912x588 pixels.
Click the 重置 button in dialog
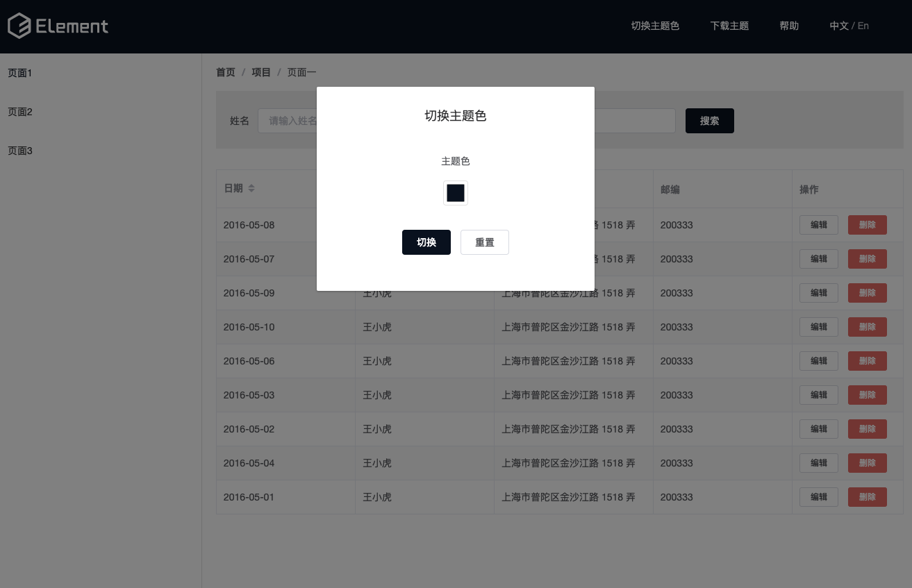(485, 242)
